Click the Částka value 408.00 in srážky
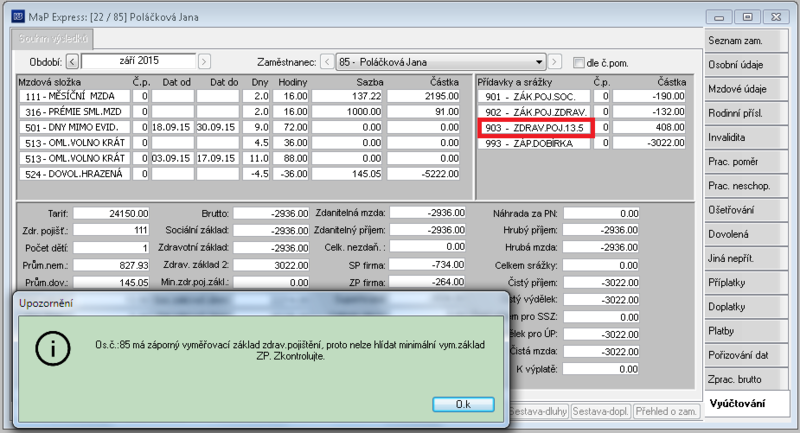The width and height of the screenshot is (800, 433). pos(649,128)
